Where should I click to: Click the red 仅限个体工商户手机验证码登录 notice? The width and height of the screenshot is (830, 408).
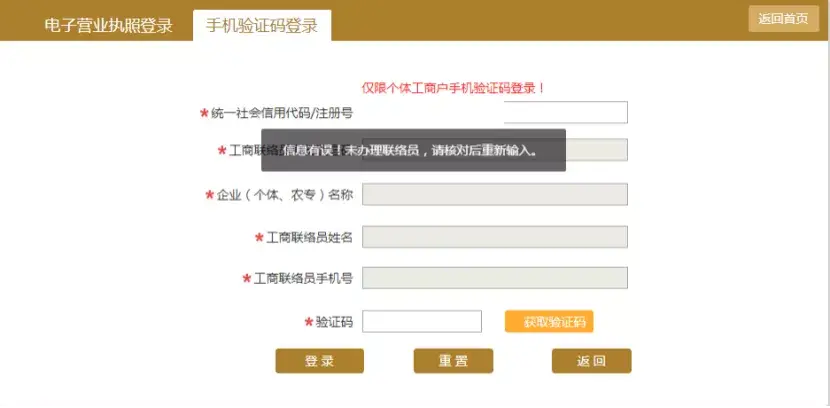pos(454,88)
